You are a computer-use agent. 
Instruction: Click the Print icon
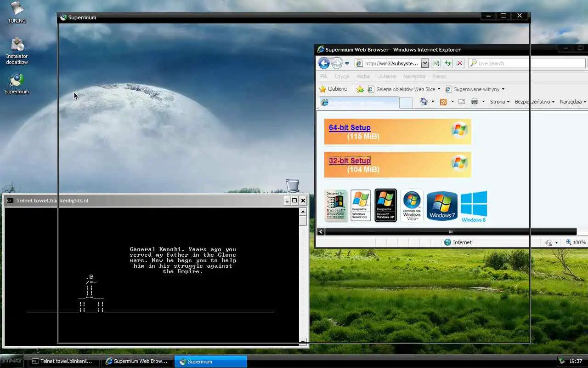click(475, 102)
